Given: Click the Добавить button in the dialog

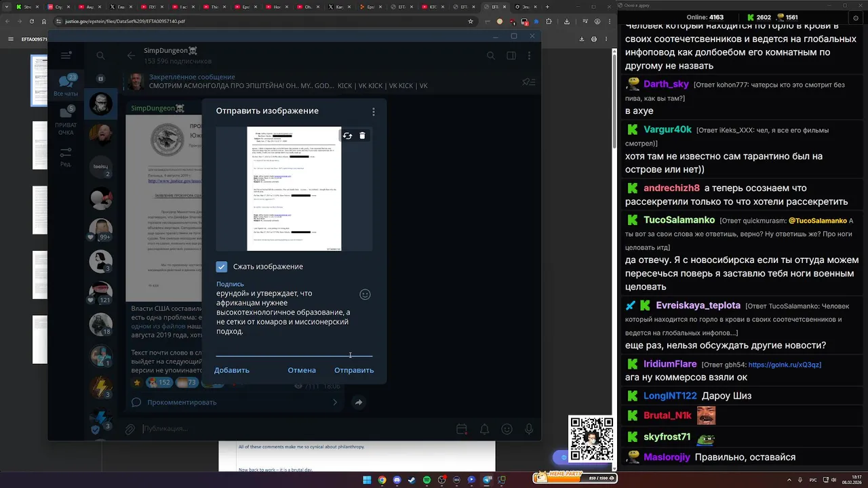Looking at the screenshot, I should coord(232,370).
